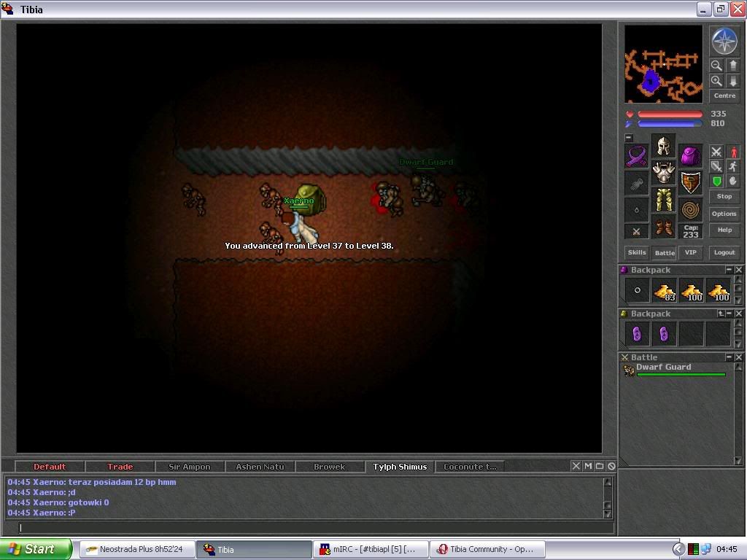Open the Ashen Natu private chat tab
This screenshot has width=747, height=560.
pyautogui.click(x=260, y=467)
